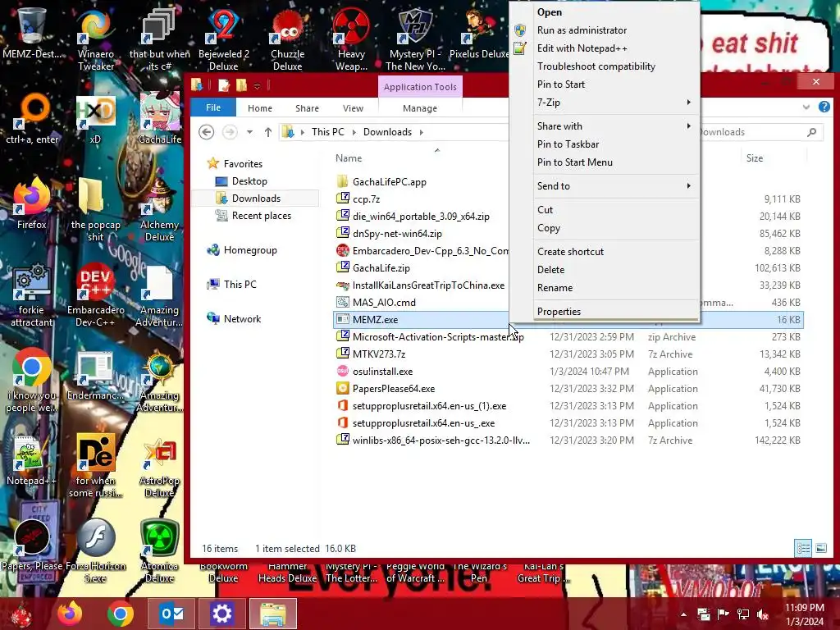Choose Run as administrator

coord(616,30)
